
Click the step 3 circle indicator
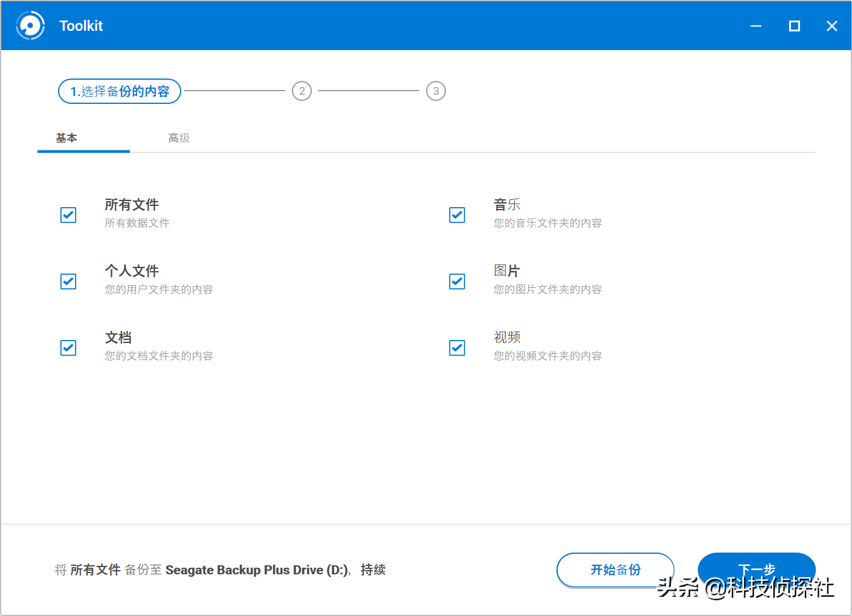tap(436, 91)
